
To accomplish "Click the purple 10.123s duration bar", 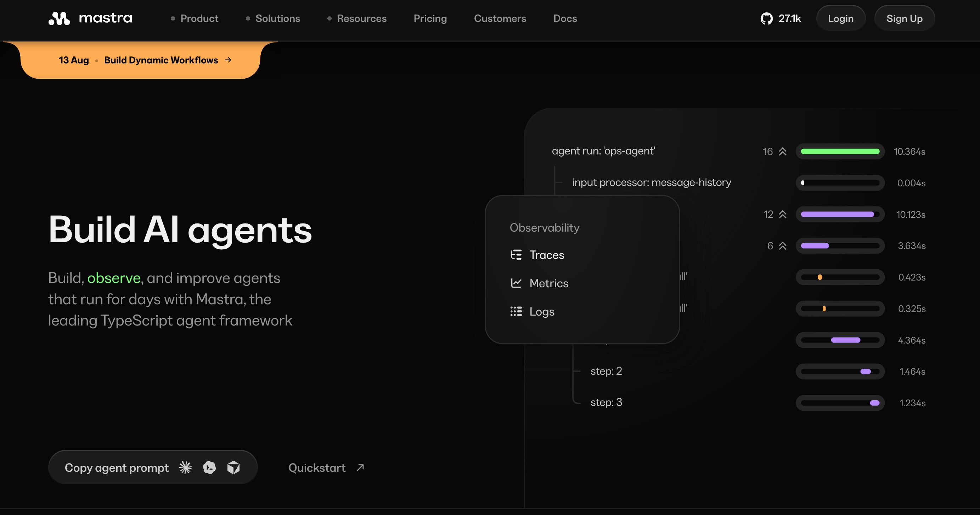I will pyautogui.click(x=840, y=215).
